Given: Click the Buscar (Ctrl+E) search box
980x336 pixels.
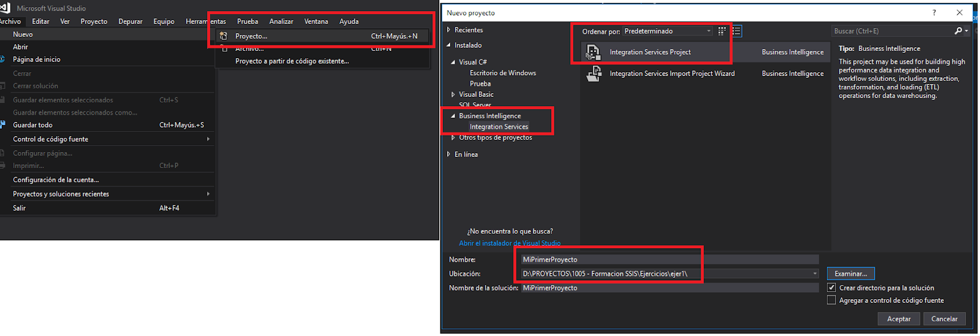Looking at the screenshot, I should [892, 31].
